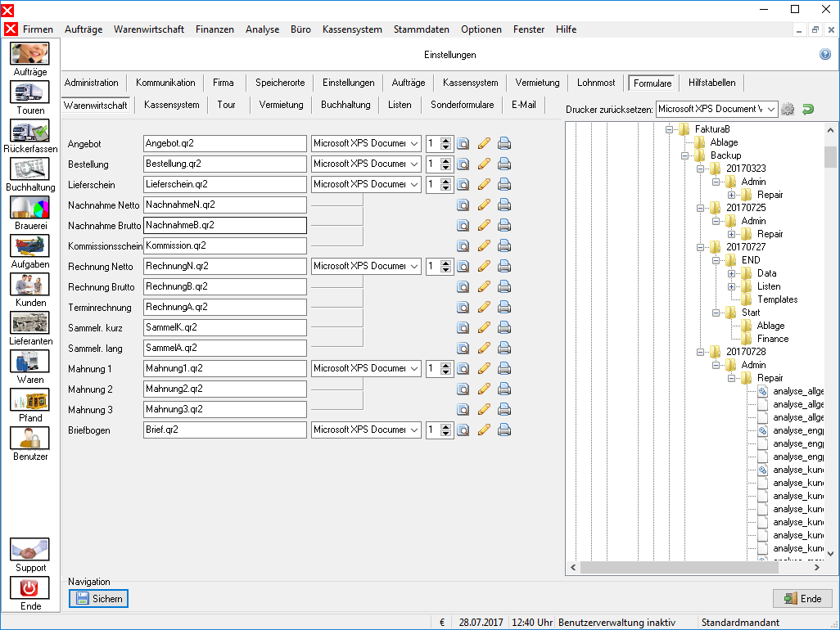Open the Pfand sidebar module
Screen dimensions: 840x630
30,406
